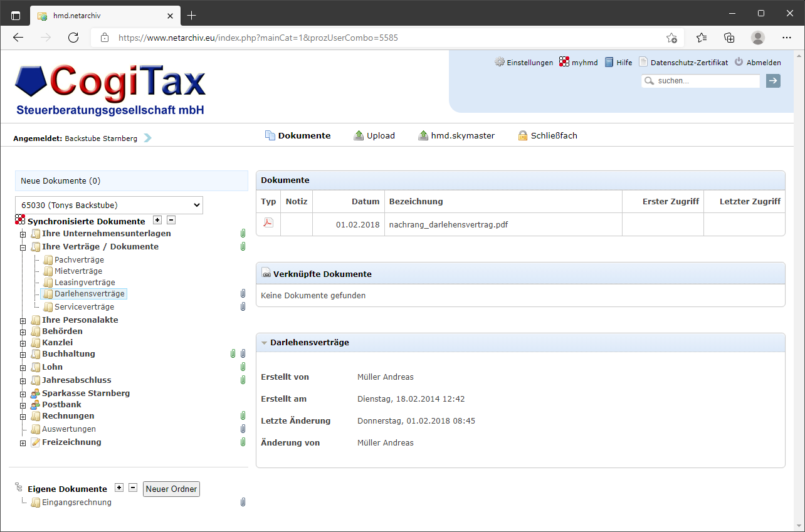Expand the Ihre Personalakte folder
The height and width of the screenshot is (532, 805).
23,320
